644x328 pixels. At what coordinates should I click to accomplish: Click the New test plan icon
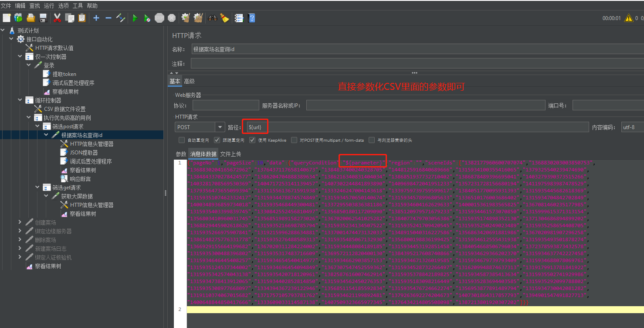(x=7, y=18)
